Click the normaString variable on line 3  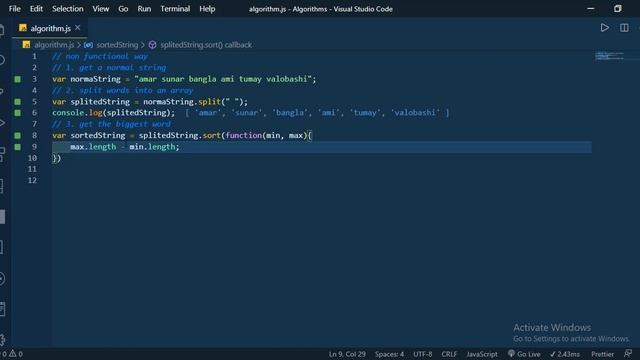click(96, 79)
